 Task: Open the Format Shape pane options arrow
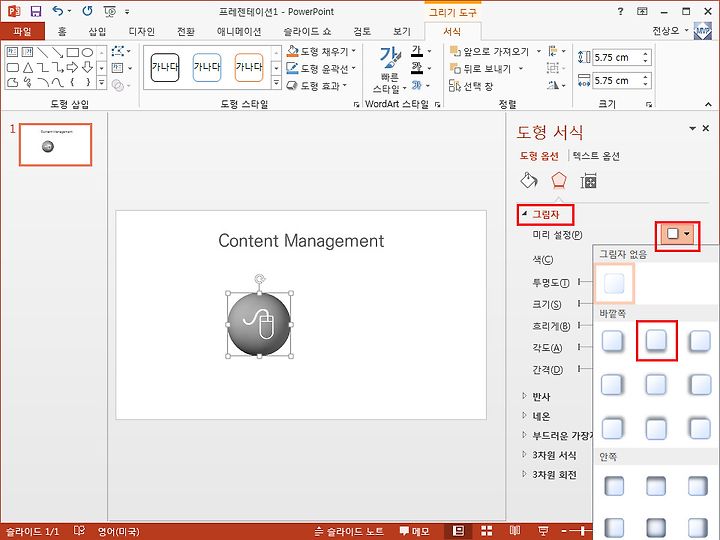692,129
